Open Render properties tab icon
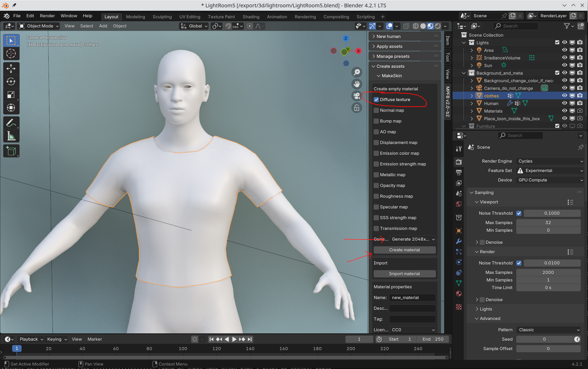This screenshot has height=369, width=588. point(459,162)
